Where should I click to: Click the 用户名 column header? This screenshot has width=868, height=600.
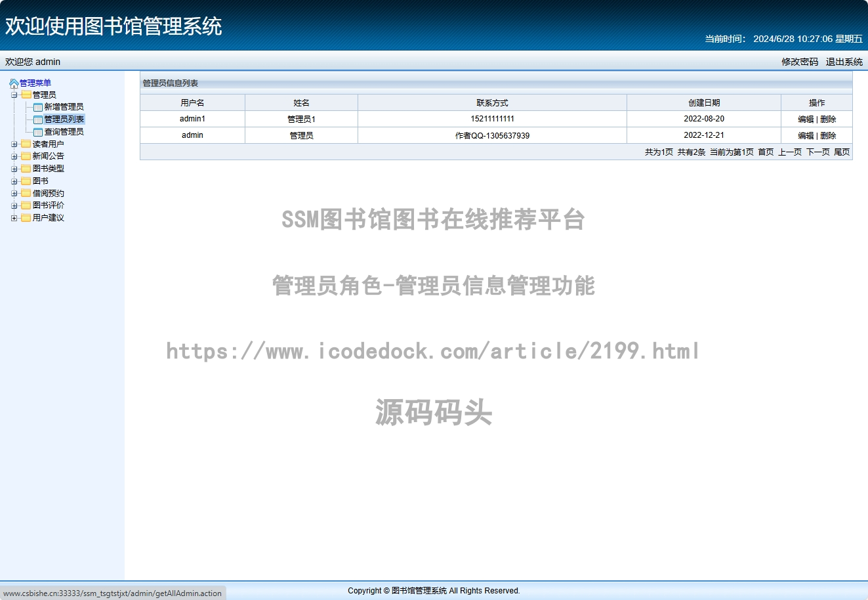(192, 103)
